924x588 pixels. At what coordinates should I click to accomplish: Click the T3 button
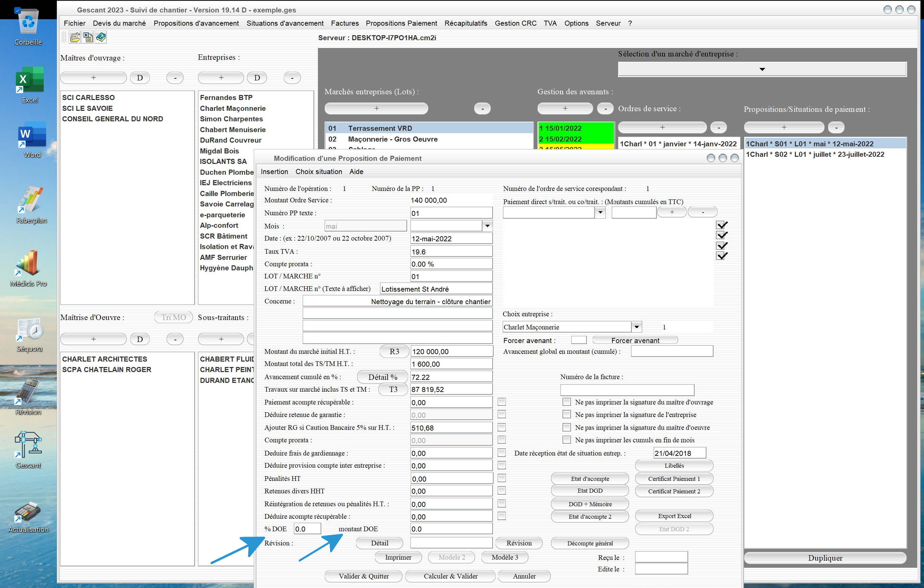(393, 389)
